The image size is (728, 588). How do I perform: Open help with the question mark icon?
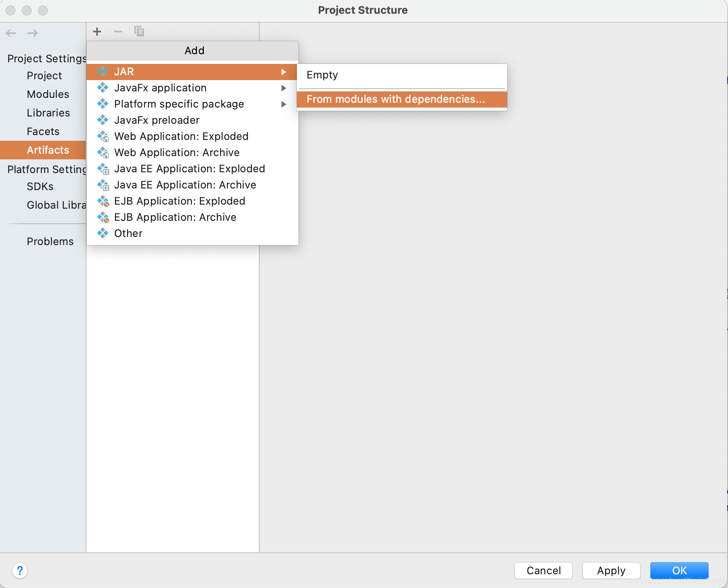(x=20, y=571)
